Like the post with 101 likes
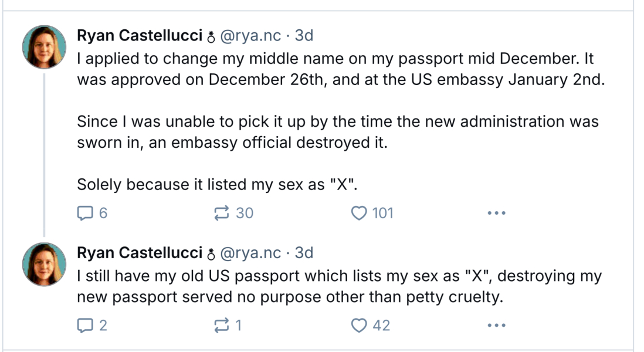 pyautogui.click(x=358, y=213)
